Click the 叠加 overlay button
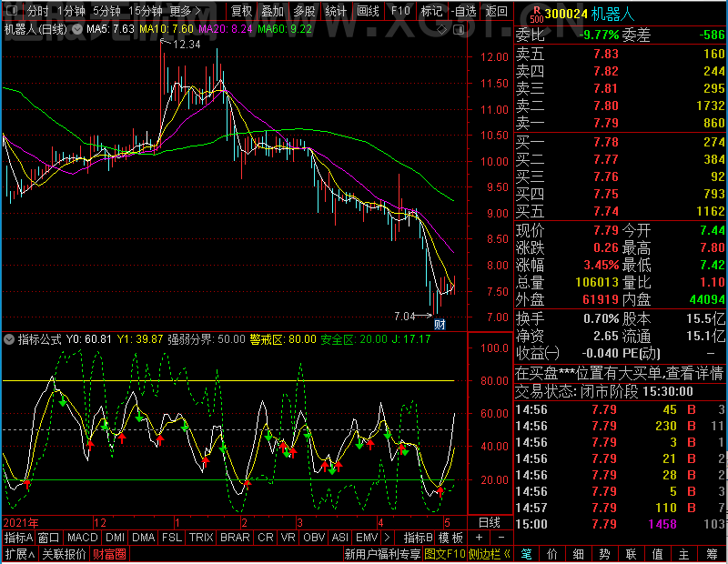This screenshot has width=728, height=564. [x=272, y=11]
